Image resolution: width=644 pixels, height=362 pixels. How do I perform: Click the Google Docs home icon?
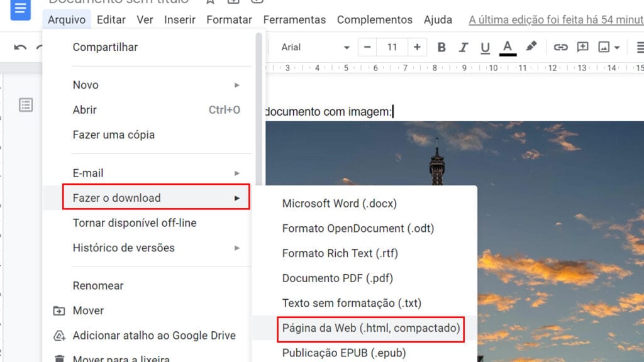[x=20, y=9]
